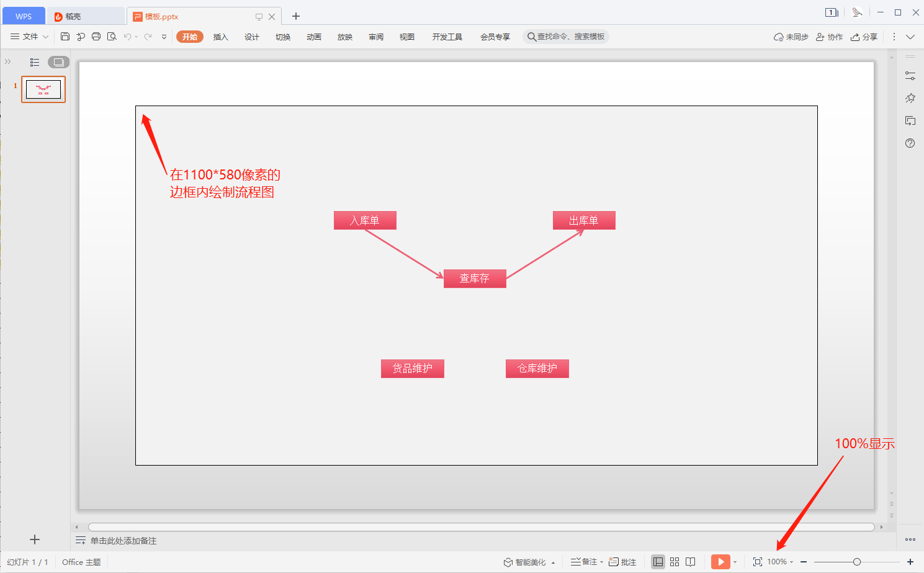Start slideshow with orange play button
This screenshot has width=924, height=573.
click(720, 562)
